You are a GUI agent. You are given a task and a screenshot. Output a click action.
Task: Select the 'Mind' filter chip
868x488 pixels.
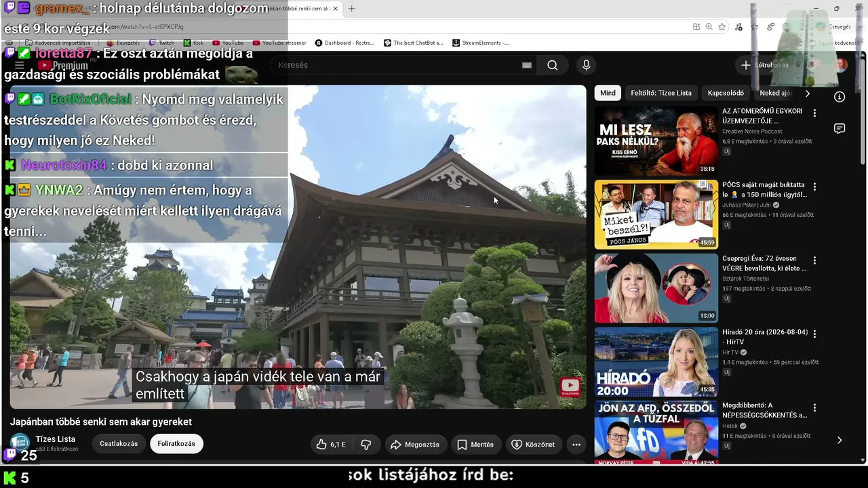click(608, 93)
